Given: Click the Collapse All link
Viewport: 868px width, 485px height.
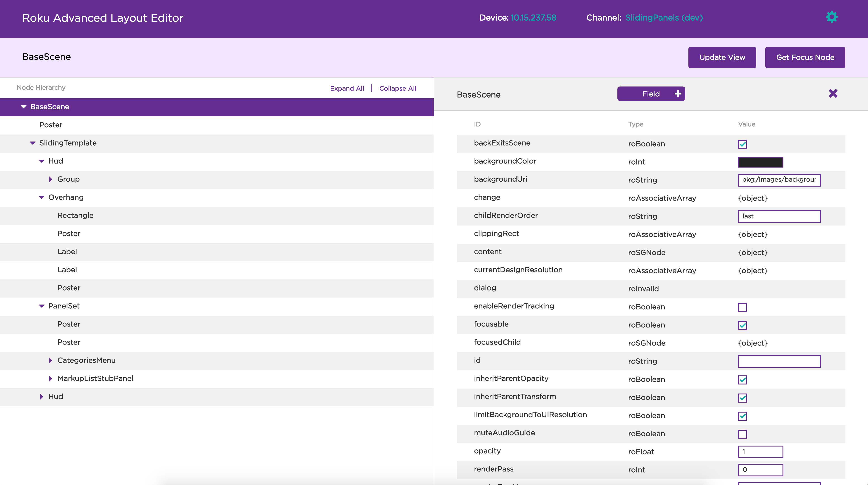Looking at the screenshot, I should tap(398, 88).
